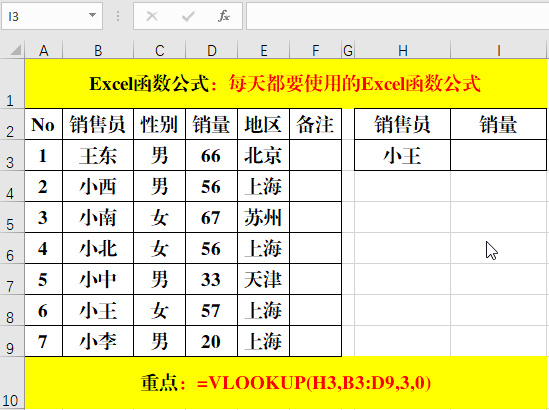Click sales value '66'
The width and height of the screenshot is (549, 410).
pos(211,155)
